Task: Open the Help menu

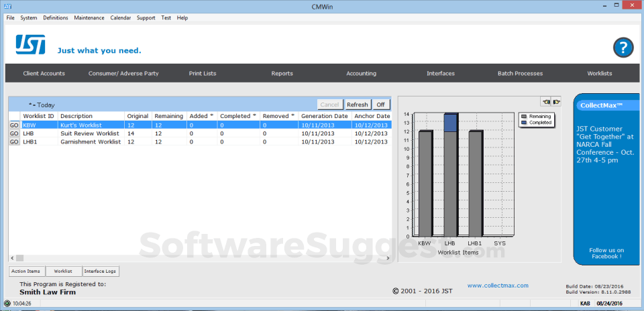Action: pyautogui.click(x=182, y=17)
